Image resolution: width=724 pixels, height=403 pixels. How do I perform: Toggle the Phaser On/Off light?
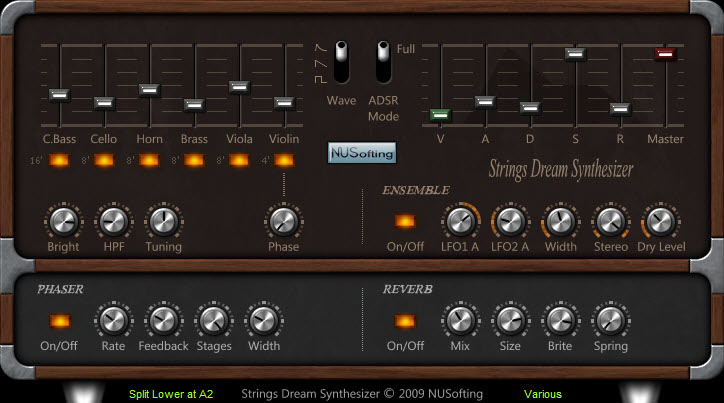tap(60, 321)
